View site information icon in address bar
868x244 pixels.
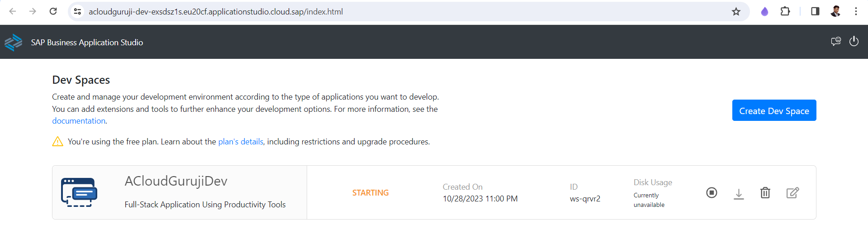point(78,12)
